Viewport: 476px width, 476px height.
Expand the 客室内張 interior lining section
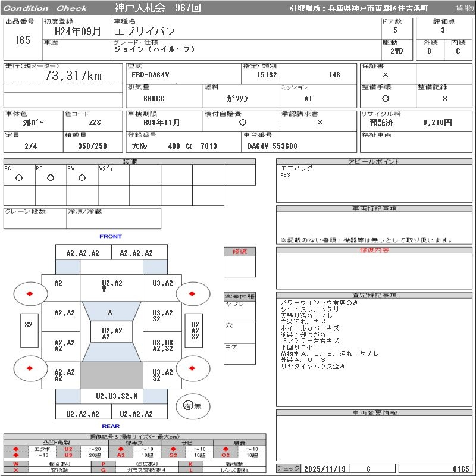pos(239,296)
